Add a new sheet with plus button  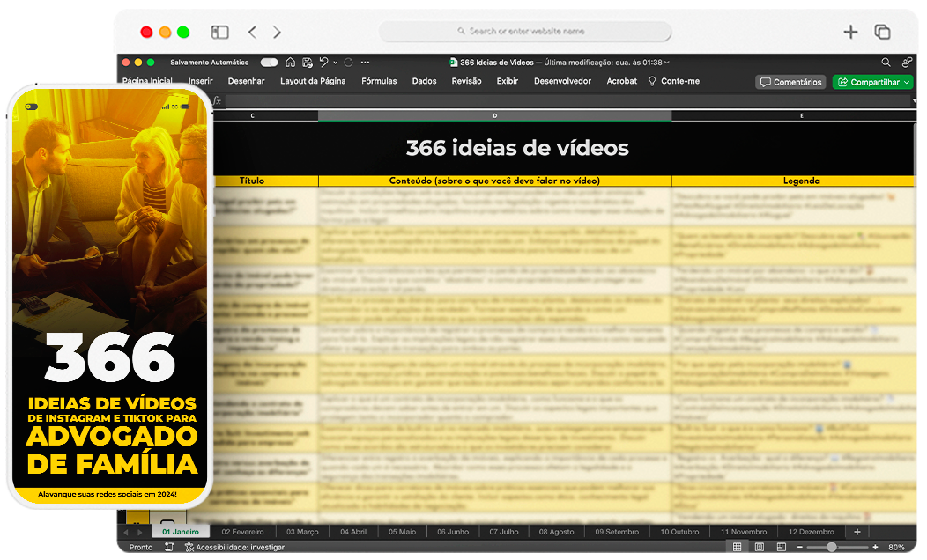[857, 532]
